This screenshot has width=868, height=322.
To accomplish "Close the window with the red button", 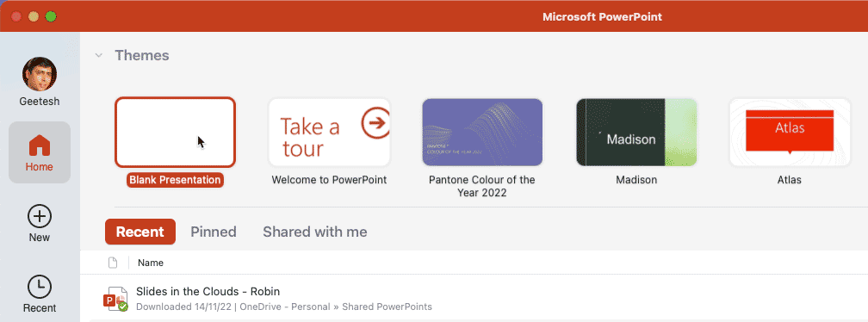I will point(16,16).
